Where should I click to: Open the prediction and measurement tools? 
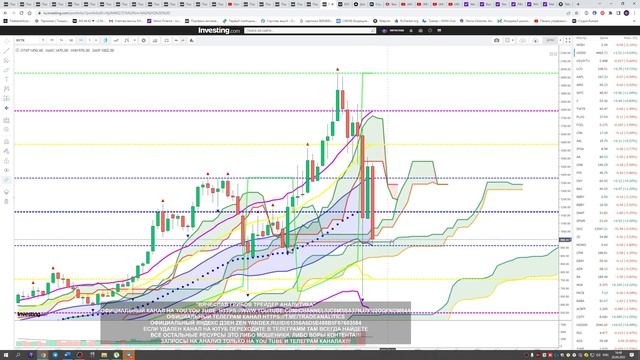6,98
